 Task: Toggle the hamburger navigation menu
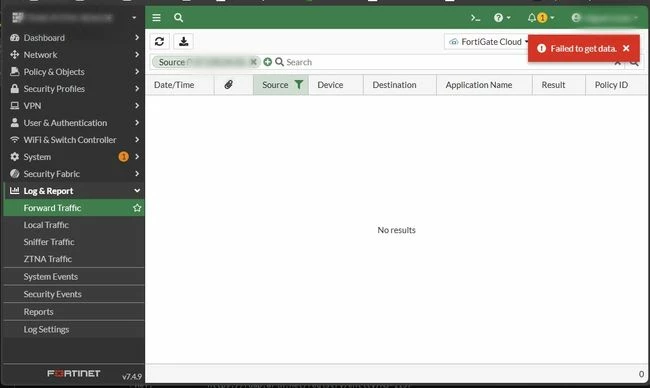(x=156, y=17)
